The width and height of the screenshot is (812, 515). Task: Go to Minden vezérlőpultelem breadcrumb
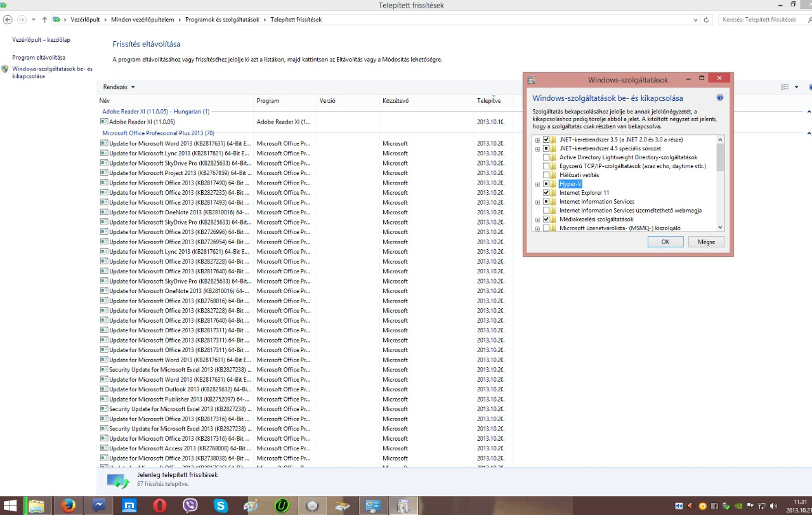coord(142,20)
